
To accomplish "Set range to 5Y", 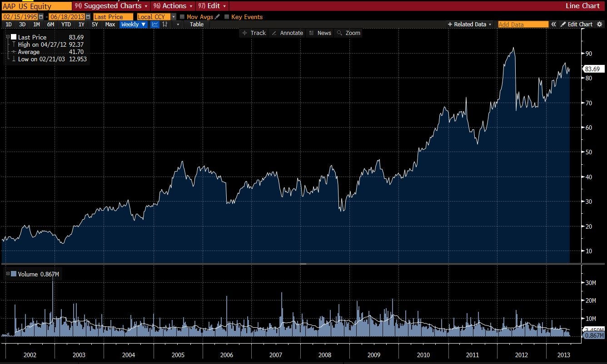I will 95,25.
